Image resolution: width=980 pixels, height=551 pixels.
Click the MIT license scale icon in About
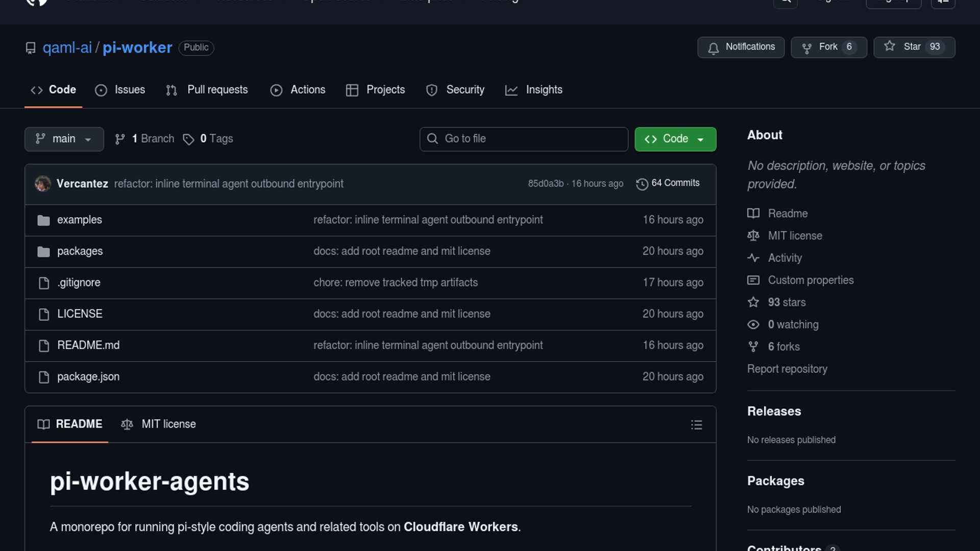(x=753, y=236)
